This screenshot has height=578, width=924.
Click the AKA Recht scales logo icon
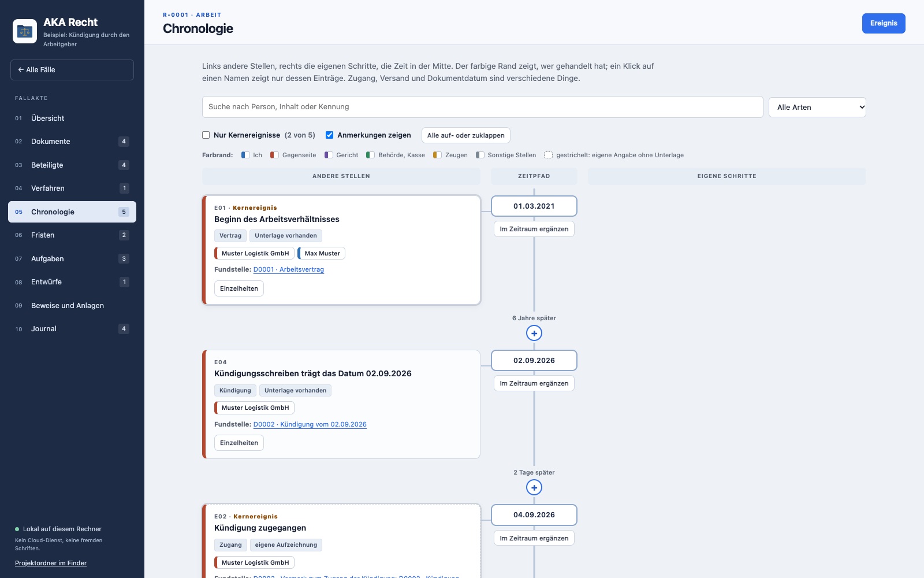tap(25, 31)
